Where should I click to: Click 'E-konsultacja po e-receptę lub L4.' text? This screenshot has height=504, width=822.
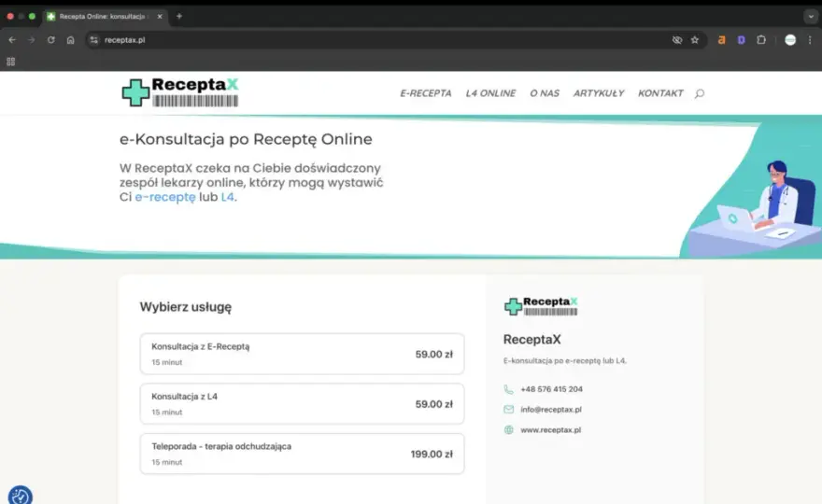[x=564, y=360]
